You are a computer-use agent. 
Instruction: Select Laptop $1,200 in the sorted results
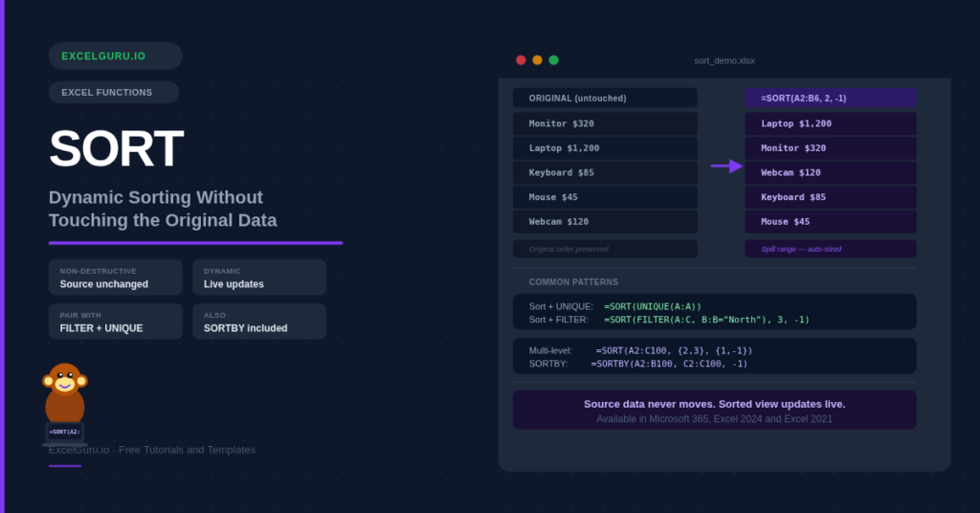coord(831,123)
